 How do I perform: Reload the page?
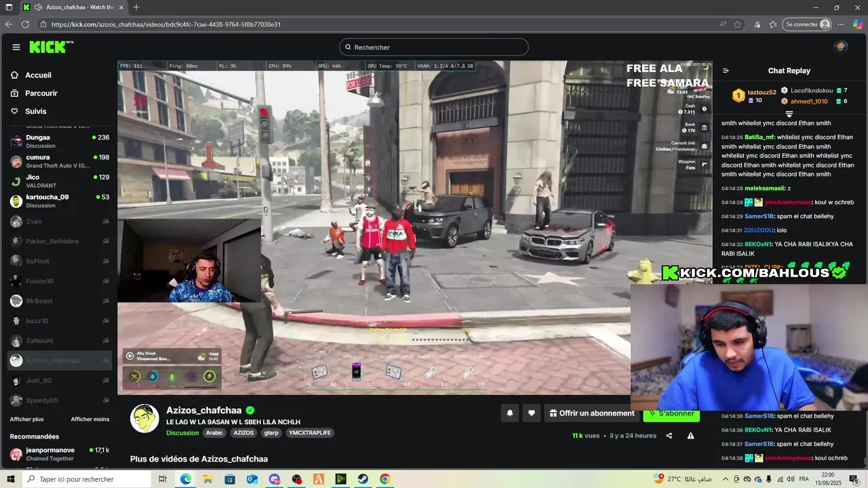[x=25, y=24]
